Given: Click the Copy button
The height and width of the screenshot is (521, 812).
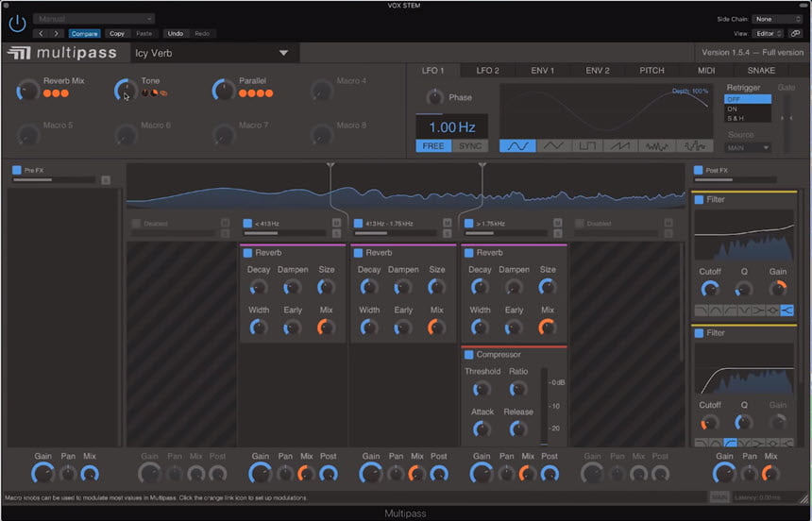Looking at the screenshot, I should click(117, 34).
